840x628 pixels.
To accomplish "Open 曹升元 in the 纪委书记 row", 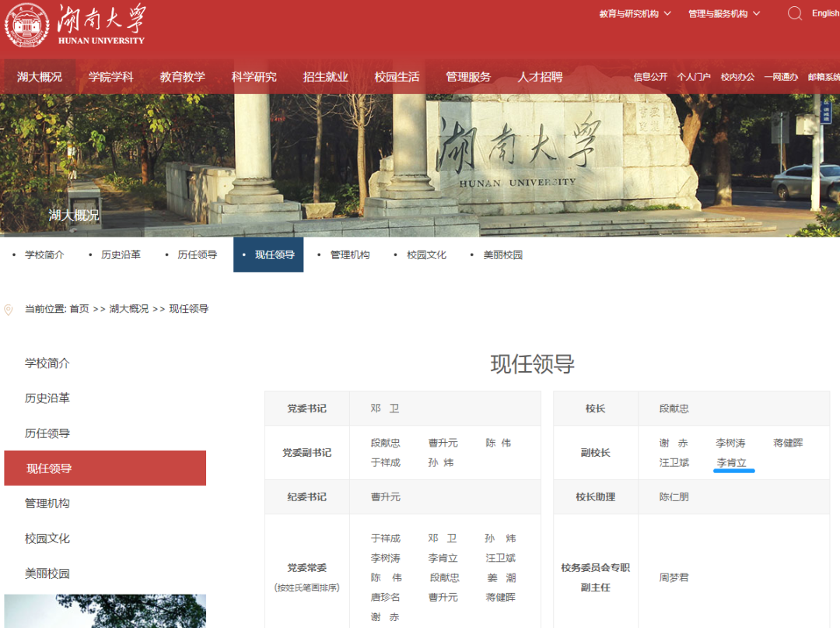I will 386,497.
